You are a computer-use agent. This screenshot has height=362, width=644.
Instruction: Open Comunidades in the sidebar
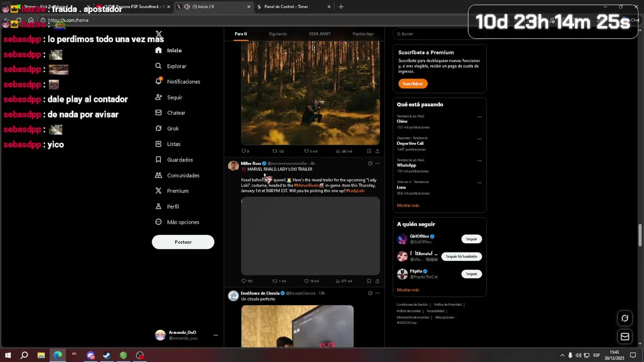(x=177, y=175)
